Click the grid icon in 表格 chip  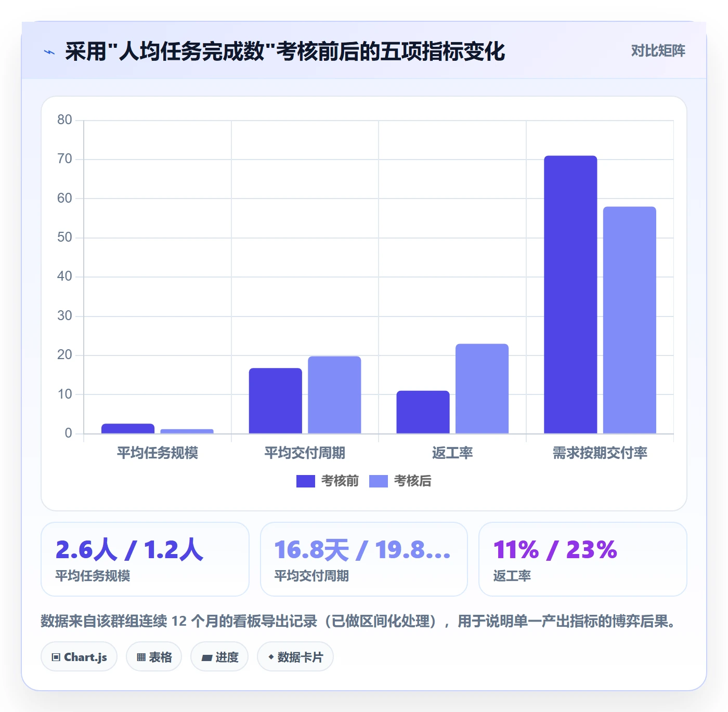(x=141, y=657)
